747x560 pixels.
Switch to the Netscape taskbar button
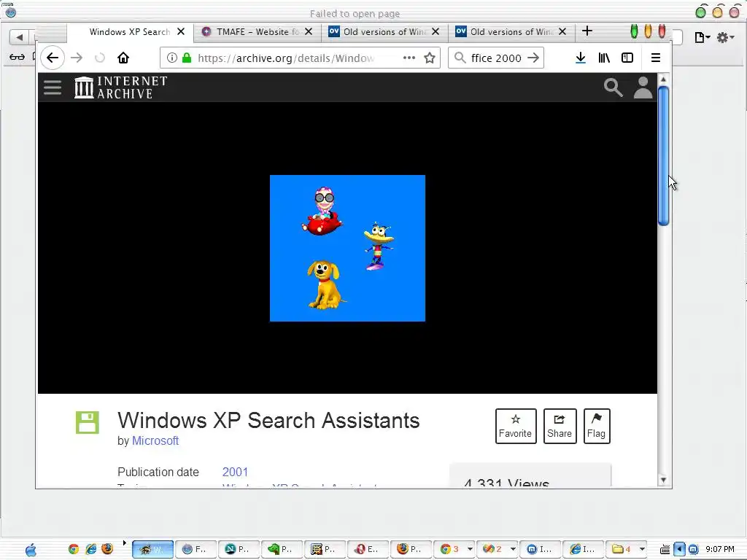239,549
